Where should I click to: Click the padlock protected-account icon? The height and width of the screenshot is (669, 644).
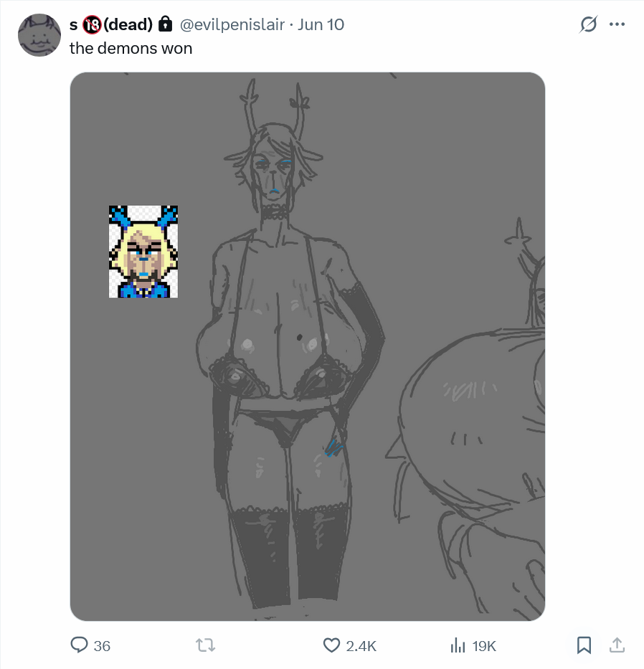(x=166, y=24)
